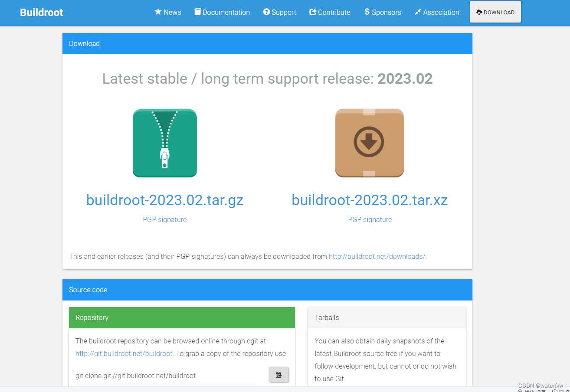Screen dimensions: 570x392
Task: Open PGP signature for the tar.xz
Action: (370, 219)
